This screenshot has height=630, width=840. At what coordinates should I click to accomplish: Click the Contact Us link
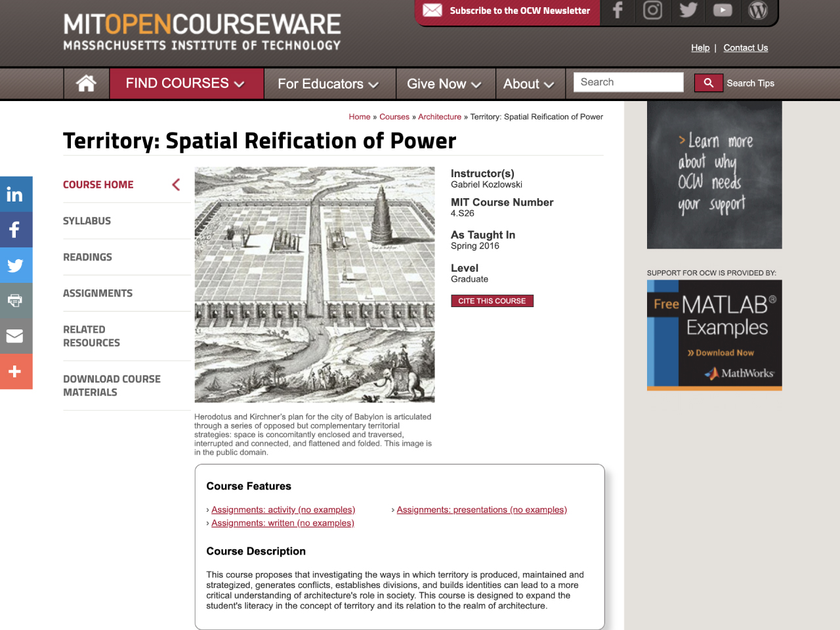click(x=745, y=47)
